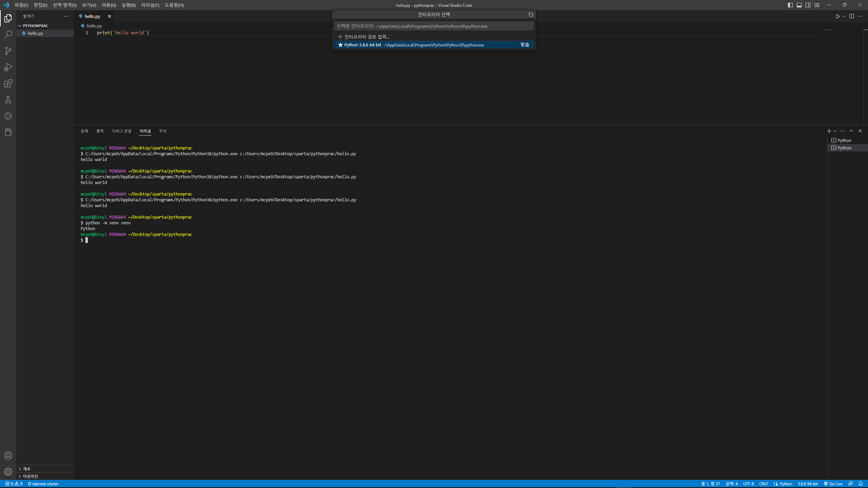Select hello.py in the Explorer tree
This screenshot has width=868, height=488.
[45, 33]
